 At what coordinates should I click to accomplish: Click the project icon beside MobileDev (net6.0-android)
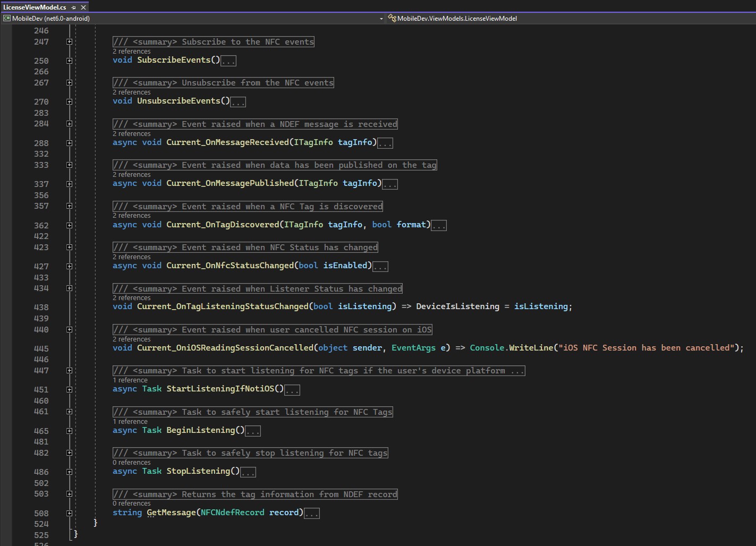coord(7,18)
